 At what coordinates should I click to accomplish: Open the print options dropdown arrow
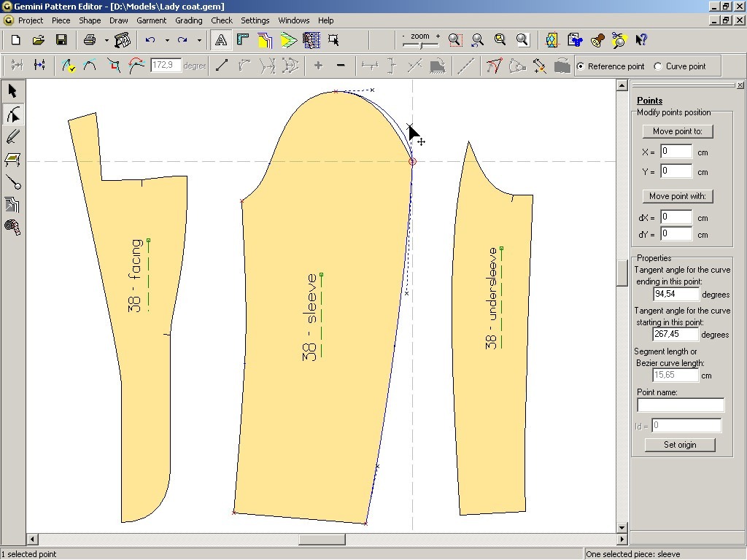(106, 41)
